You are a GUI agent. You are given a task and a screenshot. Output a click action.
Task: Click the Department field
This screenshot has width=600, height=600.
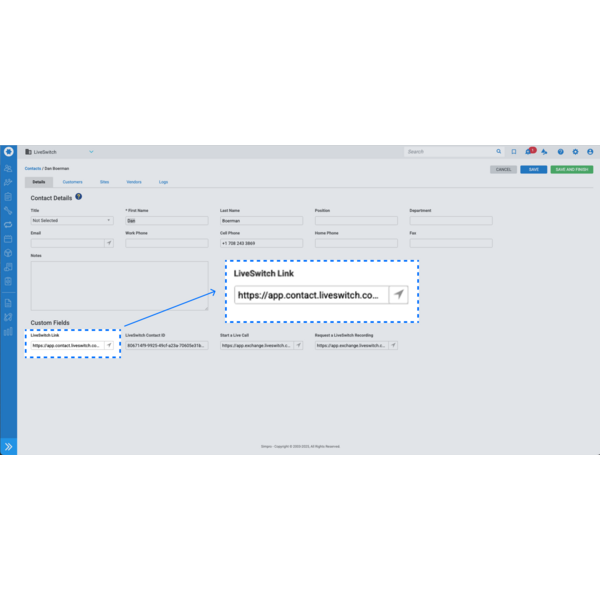click(451, 220)
